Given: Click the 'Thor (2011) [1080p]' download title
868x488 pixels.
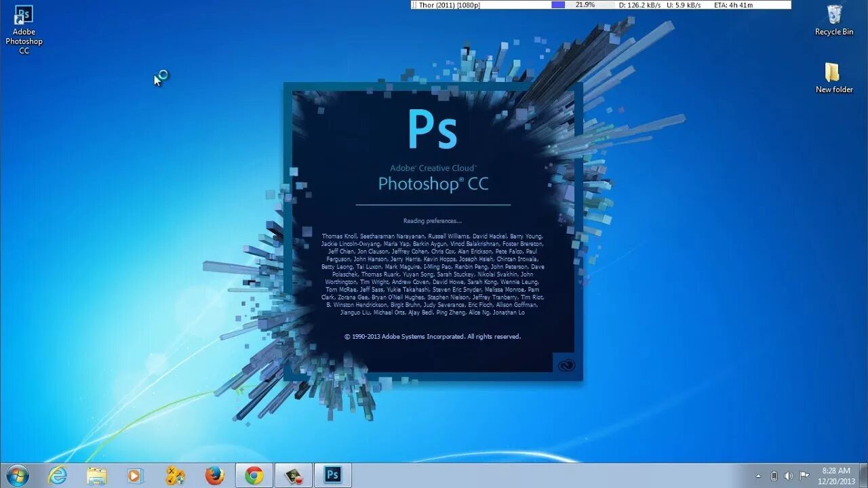Looking at the screenshot, I should (449, 5).
